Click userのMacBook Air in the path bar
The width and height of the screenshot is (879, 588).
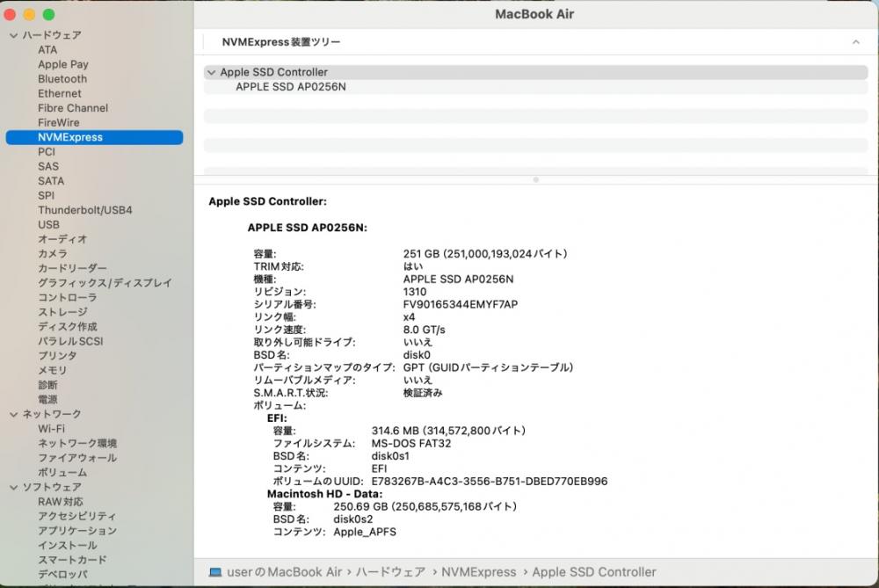click(x=284, y=572)
